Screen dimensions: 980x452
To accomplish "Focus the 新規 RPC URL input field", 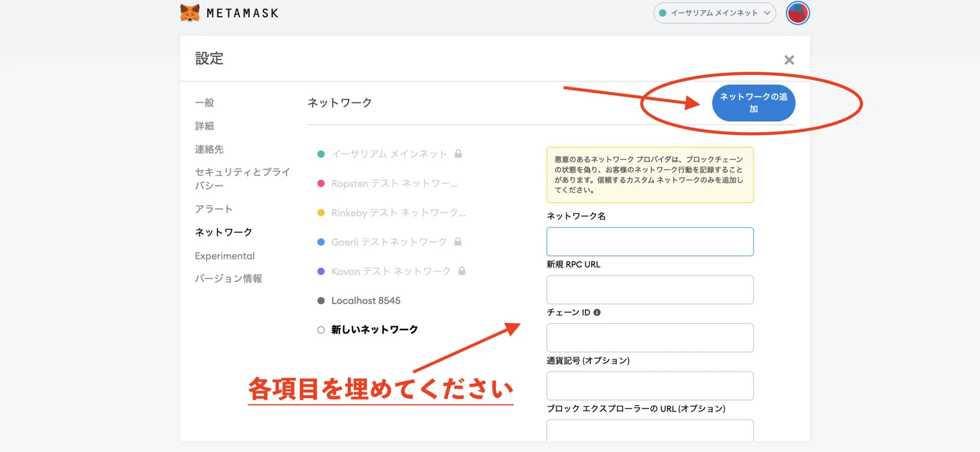I will coord(650,290).
